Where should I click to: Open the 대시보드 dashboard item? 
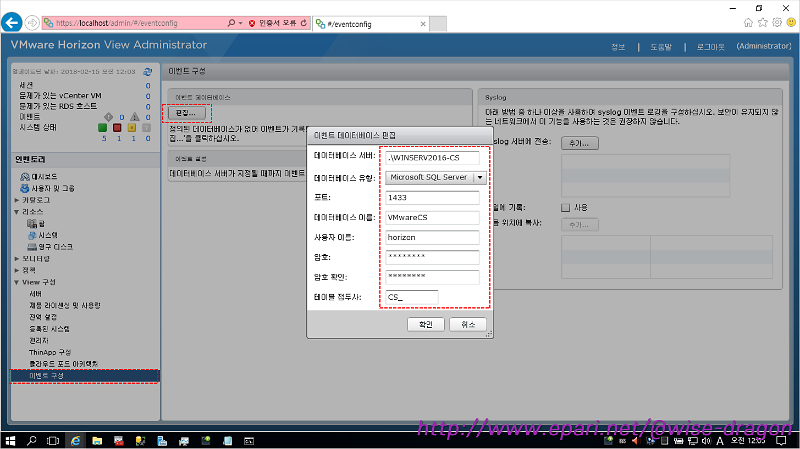[x=39, y=177]
